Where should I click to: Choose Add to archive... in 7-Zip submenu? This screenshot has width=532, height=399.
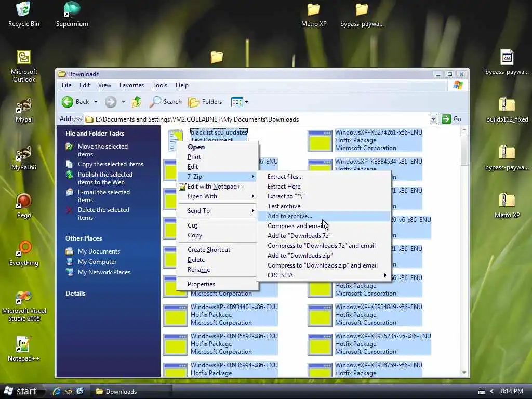324,216
